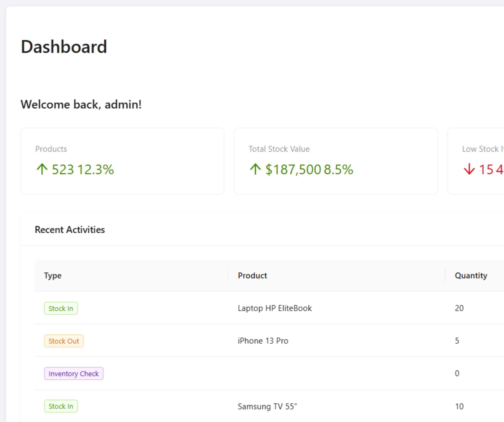The image size is (504, 422).
Task: Click quantity value 0 in Inventory Check row
Action: [x=457, y=373]
